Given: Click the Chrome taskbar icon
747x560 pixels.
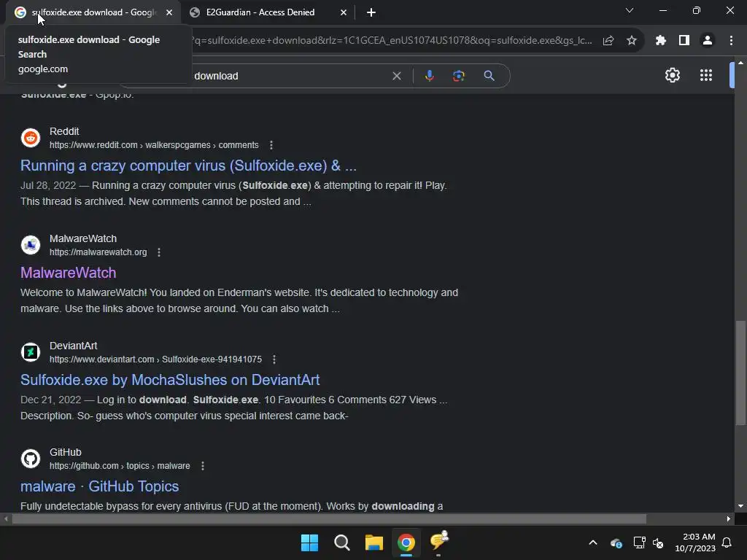Looking at the screenshot, I should coord(406,542).
